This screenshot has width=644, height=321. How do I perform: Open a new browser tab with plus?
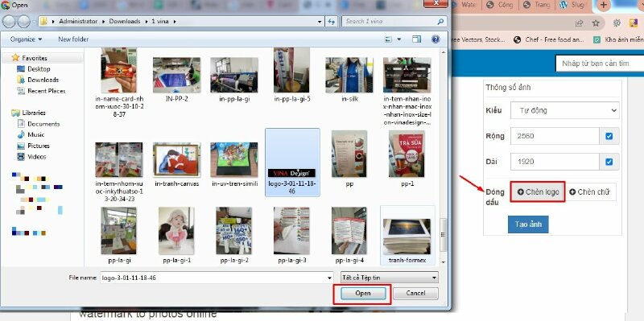point(603,5)
